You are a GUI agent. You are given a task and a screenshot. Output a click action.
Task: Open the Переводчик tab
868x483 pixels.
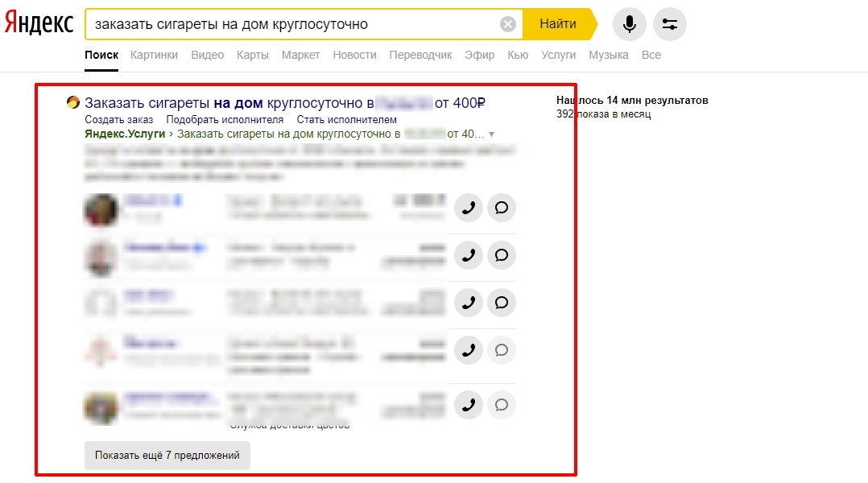(420, 55)
